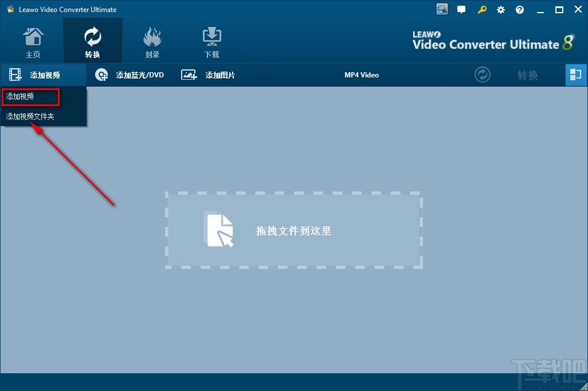Screen dimensions: 588x391
Task: Click the media player icon in the title bar
Action: [441, 9]
